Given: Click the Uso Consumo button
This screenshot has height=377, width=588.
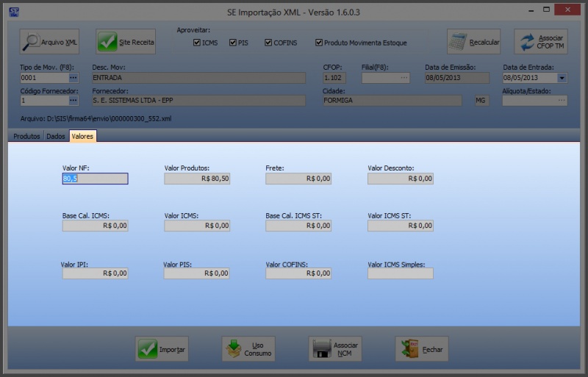Looking at the screenshot, I should [248, 349].
